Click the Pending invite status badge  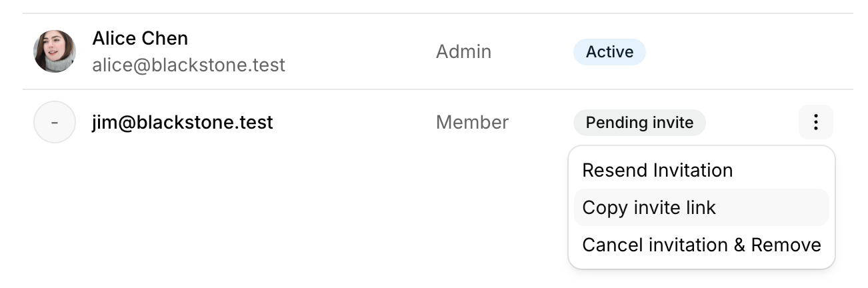click(x=639, y=123)
